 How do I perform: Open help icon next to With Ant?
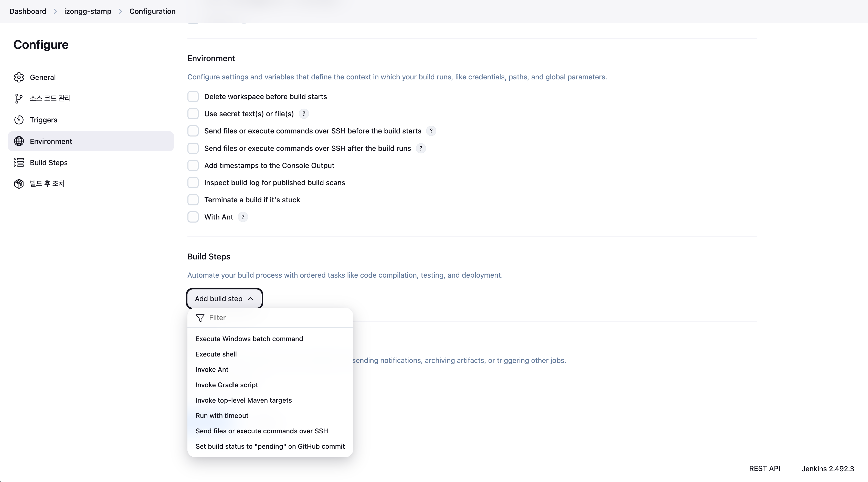pyautogui.click(x=243, y=217)
